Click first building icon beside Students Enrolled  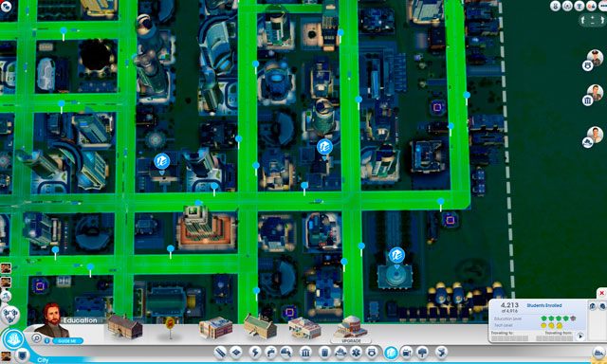tap(593, 306)
